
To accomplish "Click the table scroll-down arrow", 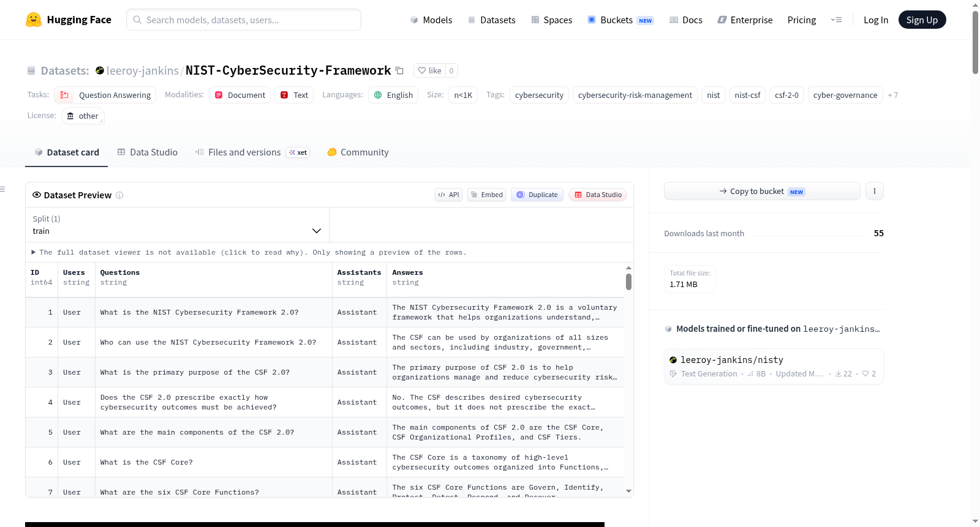I will click(628, 491).
